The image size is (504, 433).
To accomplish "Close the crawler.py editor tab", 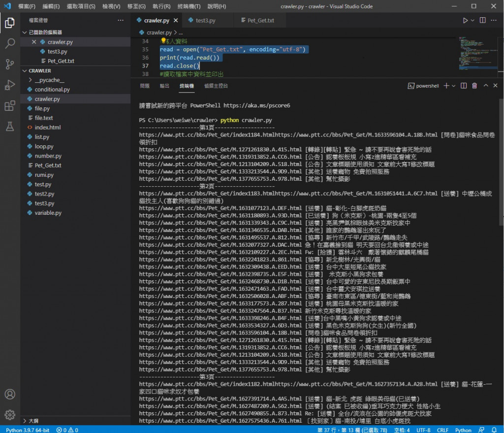I will coord(176,20).
